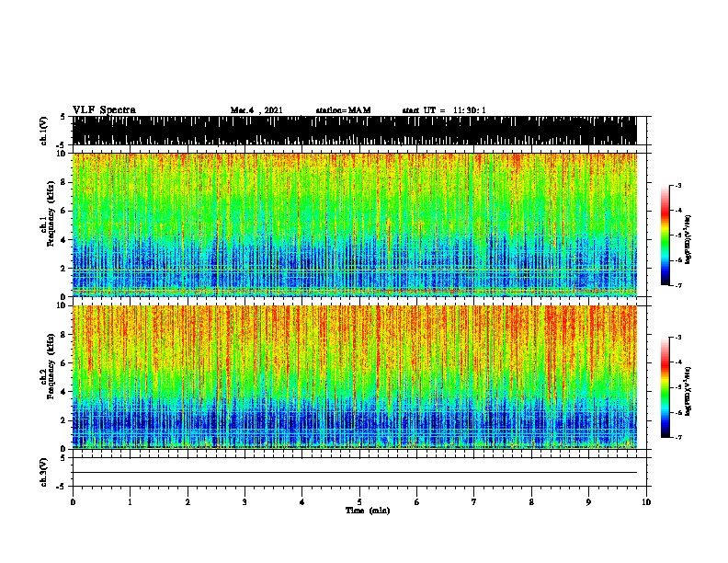Click the 'start UT = 11:30: 1' text
728x563 pixels.
(x=444, y=110)
